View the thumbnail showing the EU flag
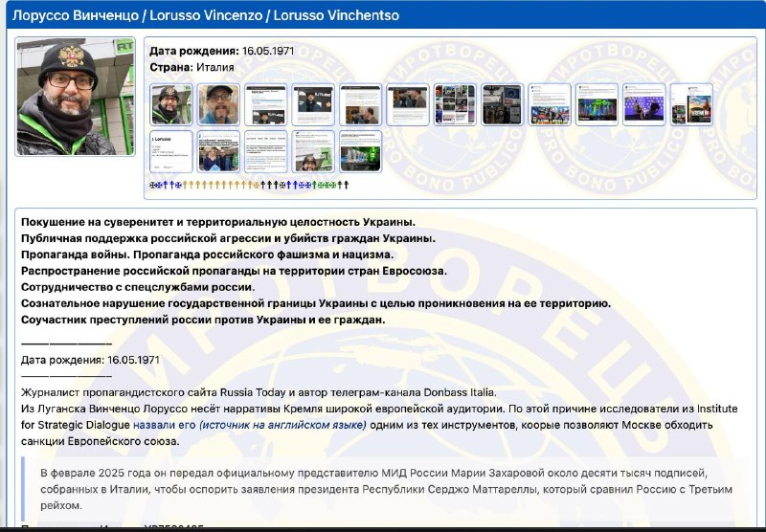This screenshot has width=766, height=532. click(503, 104)
